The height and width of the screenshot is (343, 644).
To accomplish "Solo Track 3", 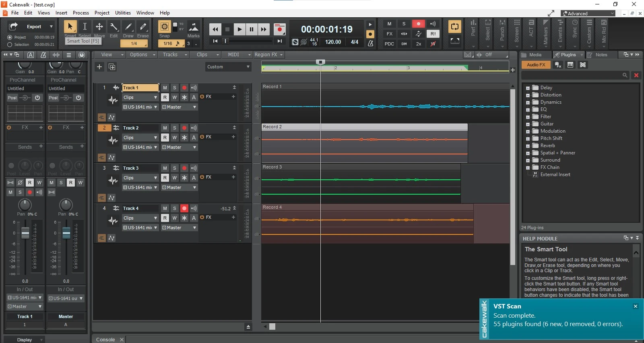I will pyautogui.click(x=175, y=168).
